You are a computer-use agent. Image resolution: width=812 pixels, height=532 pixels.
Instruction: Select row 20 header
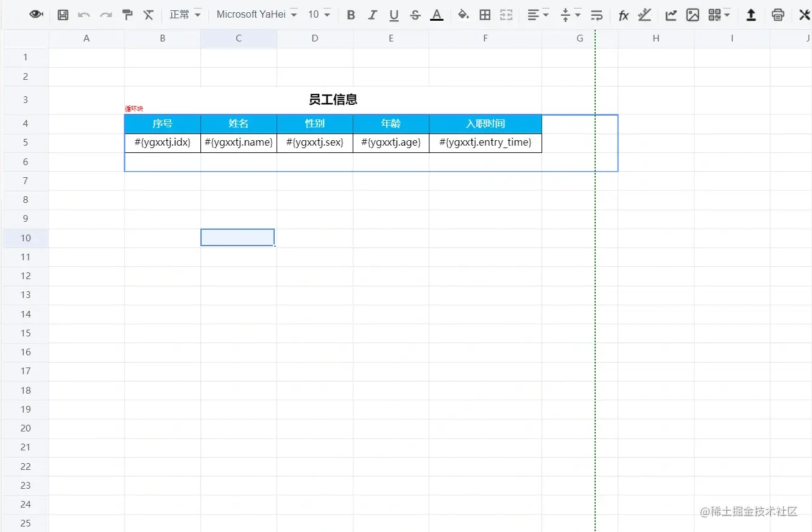click(x=26, y=428)
